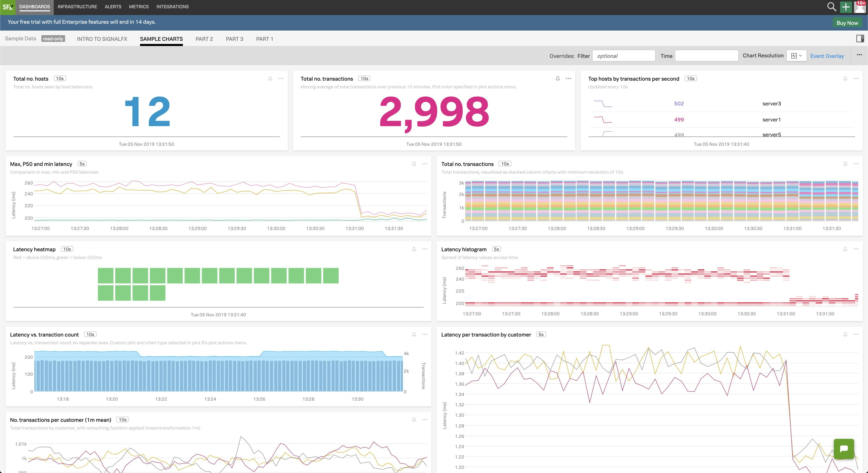Screen dimensions: 868x473
Task: Open ellipsis menu on stacked column transactions chart
Action: pyautogui.click(x=856, y=164)
